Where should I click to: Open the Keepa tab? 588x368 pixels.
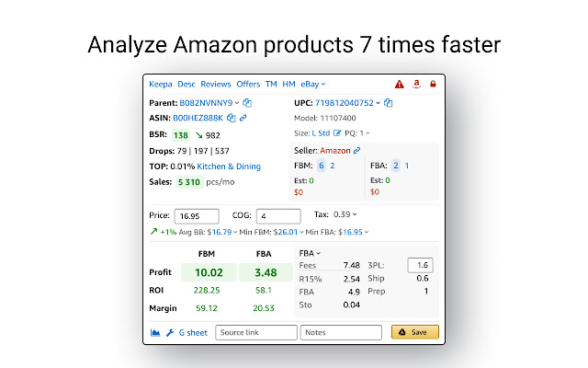(x=161, y=85)
